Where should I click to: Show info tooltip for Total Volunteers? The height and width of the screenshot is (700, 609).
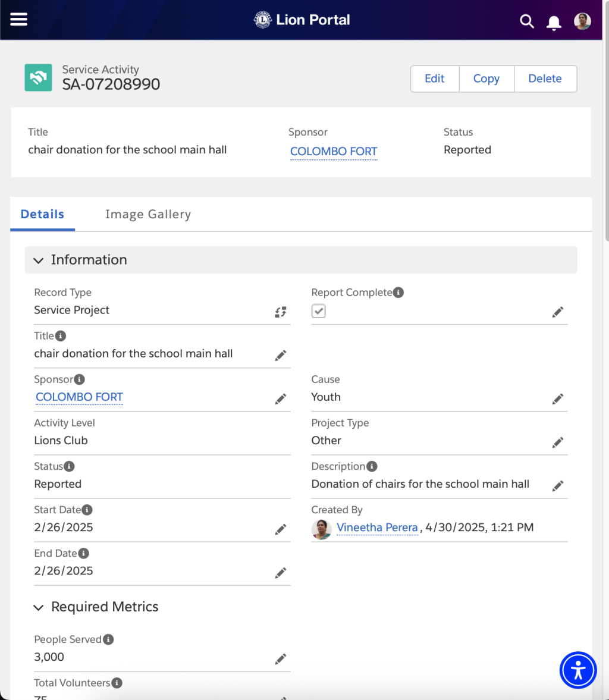(x=117, y=683)
